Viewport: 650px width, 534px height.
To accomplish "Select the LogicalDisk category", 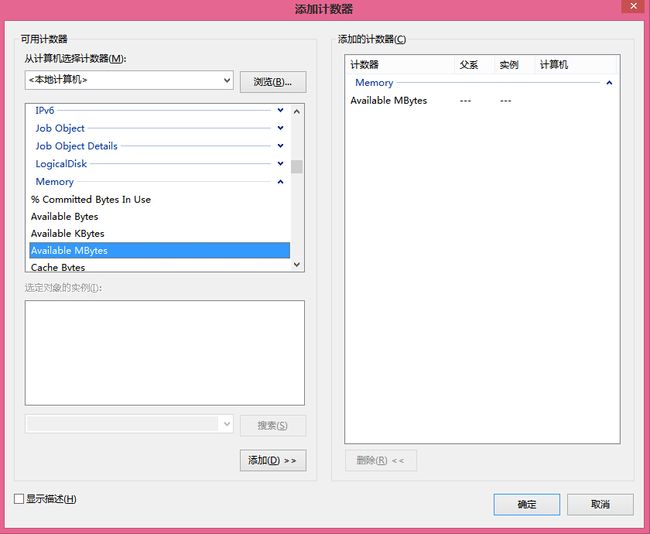I will 61,164.
